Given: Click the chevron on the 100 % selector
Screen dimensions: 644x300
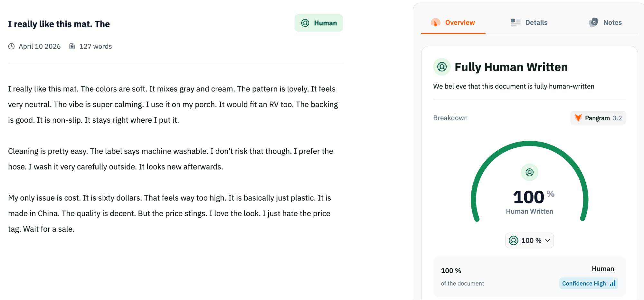Looking at the screenshot, I should pyautogui.click(x=548, y=240).
